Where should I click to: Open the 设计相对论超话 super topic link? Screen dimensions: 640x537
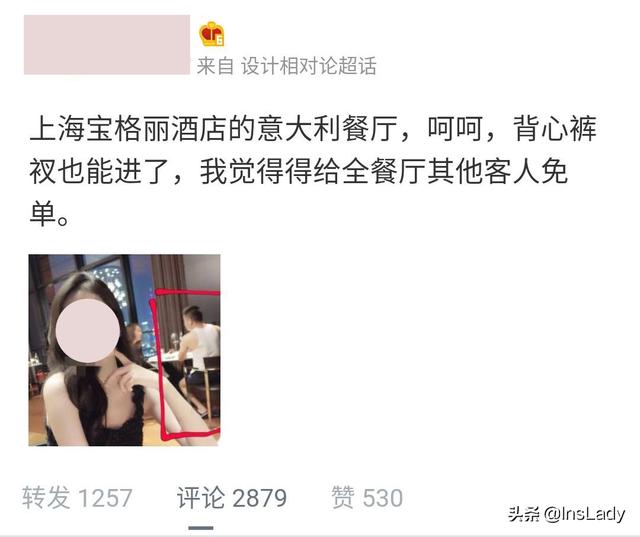(309, 66)
